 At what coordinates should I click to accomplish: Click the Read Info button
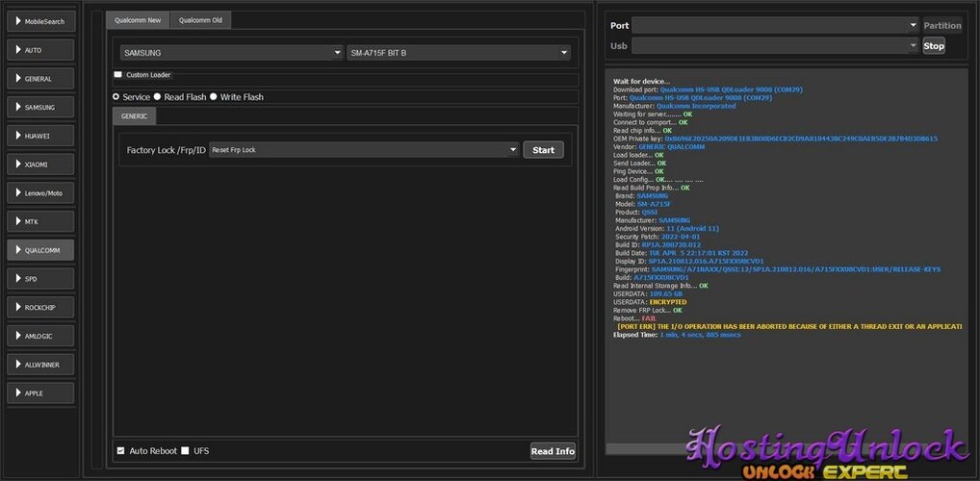coord(553,451)
